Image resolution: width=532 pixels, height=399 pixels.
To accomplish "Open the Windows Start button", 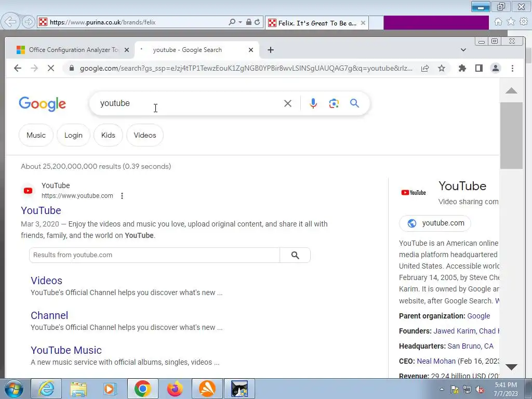I will 14,389.
